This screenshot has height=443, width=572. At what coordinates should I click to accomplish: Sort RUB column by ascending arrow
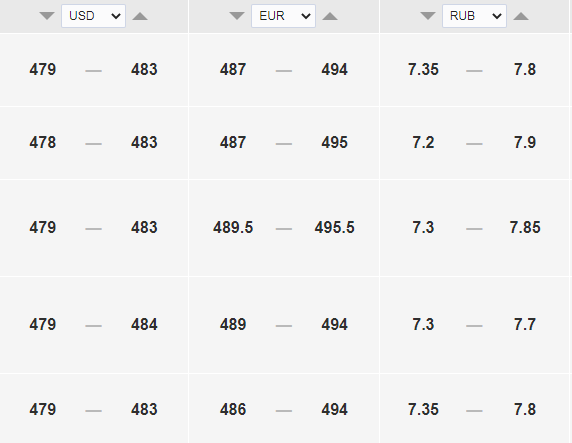click(521, 16)
